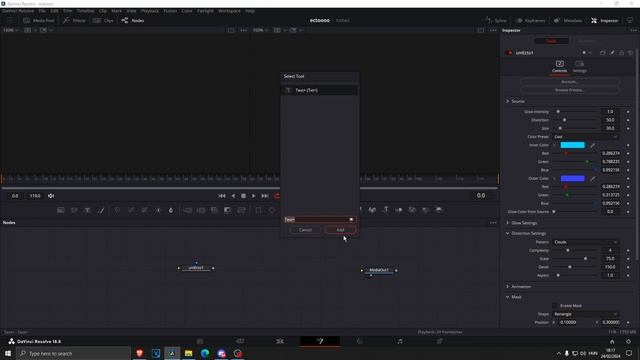
Task: Play the composition forward
Action: coord(253,196)
